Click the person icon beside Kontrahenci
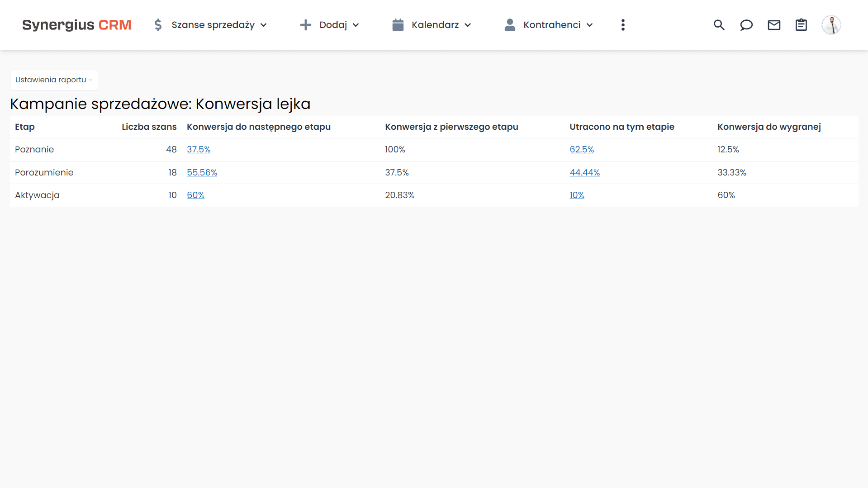 coord(510,25)
